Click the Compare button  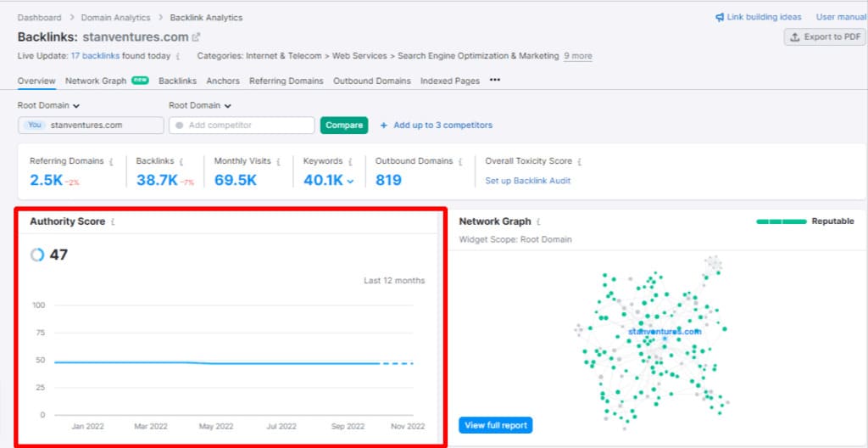tap(344, 126)
